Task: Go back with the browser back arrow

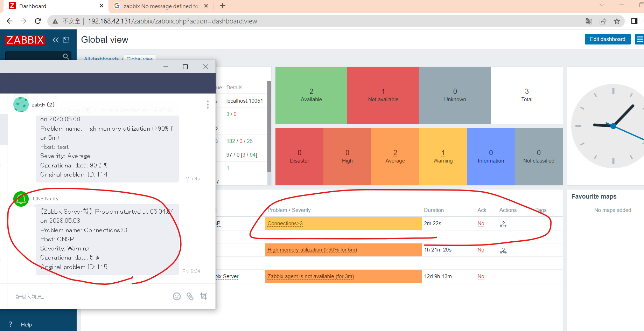Action: click(9, 21)
